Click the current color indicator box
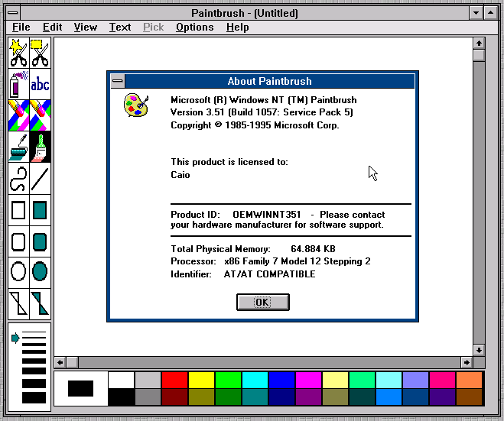Screen dimensions: 504x421 click(x=80, y=389)
